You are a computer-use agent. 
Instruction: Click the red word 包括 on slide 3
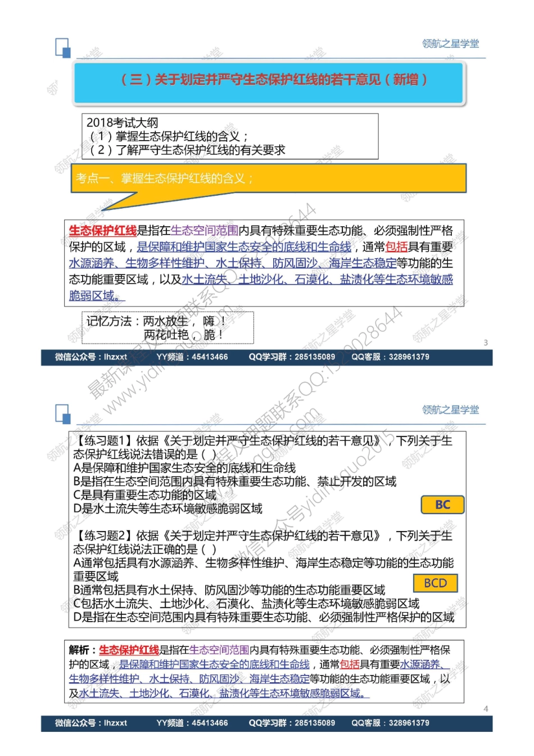coord(396,247)
